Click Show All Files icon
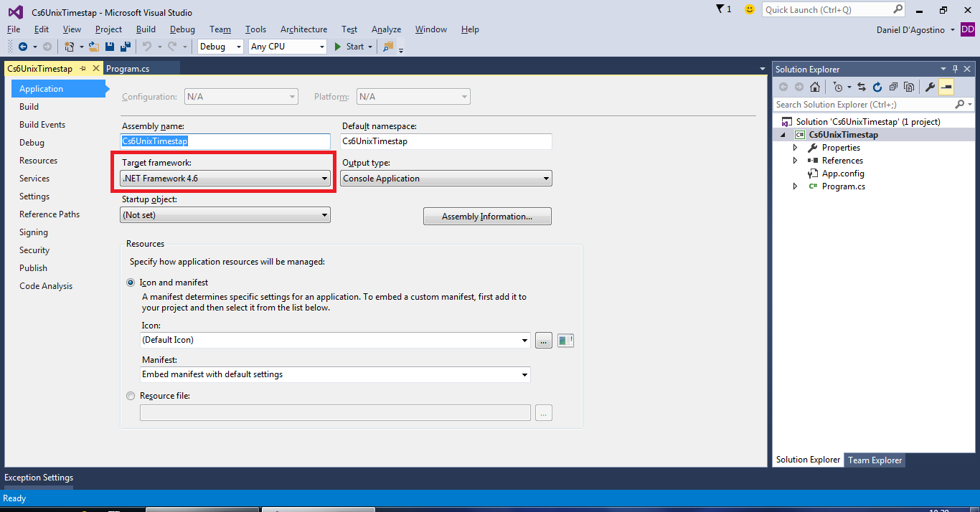The width and height of the screenshot is (980, 512). click(909, 87)
